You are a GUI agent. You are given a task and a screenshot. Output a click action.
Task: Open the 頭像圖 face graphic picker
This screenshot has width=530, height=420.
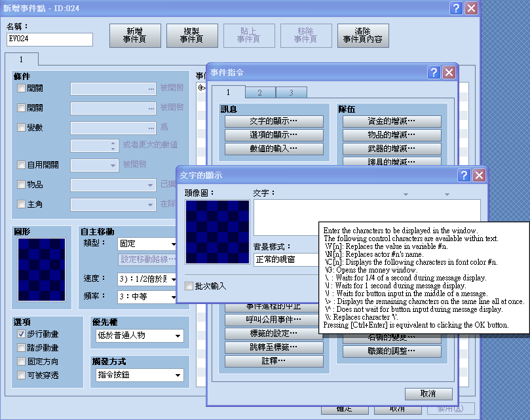pyautogui.click(x=218, y=232)
